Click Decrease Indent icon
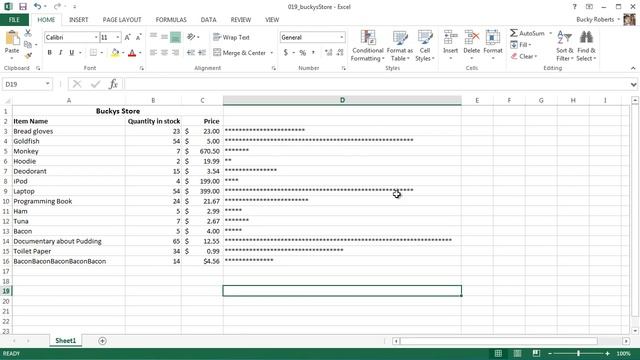The image size is (640, 360). point(191,53)
